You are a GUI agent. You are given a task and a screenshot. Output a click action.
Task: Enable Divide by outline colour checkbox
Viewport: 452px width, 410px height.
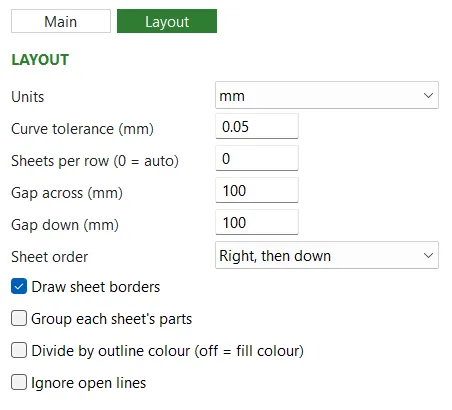[x=19, y=350]
